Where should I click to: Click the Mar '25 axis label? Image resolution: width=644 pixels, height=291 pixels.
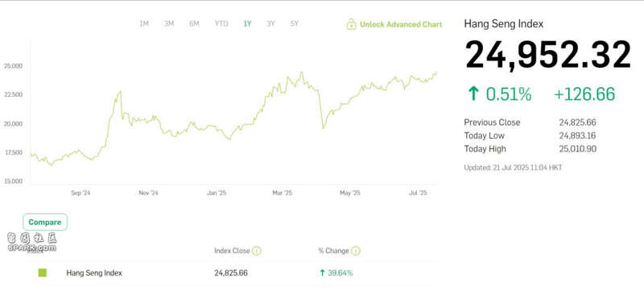tap(283, 193)
